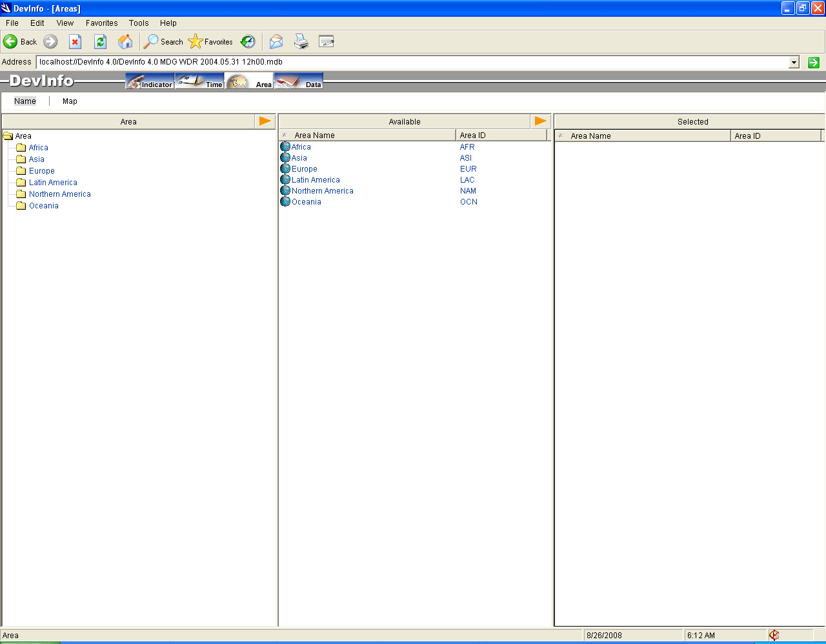The width and height of the screenshot is (826, 644).
Task: Click orange arrow in Available panel header
Action: (x=541, y=121)
